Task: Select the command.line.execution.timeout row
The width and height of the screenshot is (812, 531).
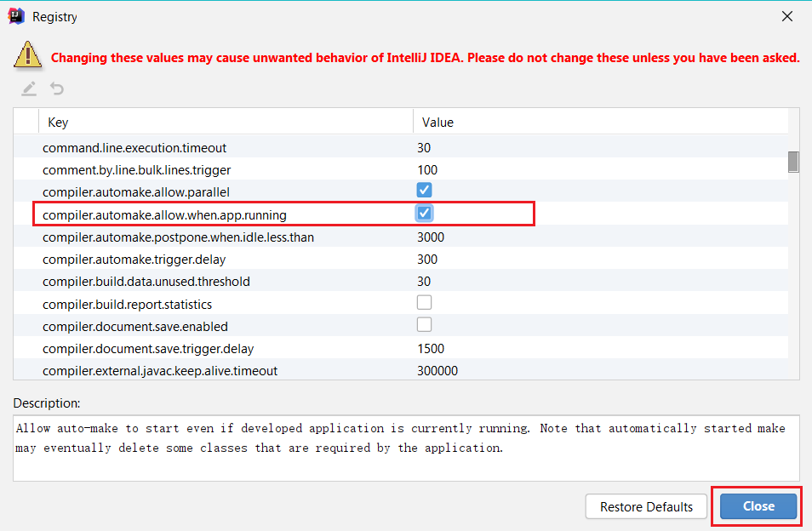Action: (x=401, y=148)
